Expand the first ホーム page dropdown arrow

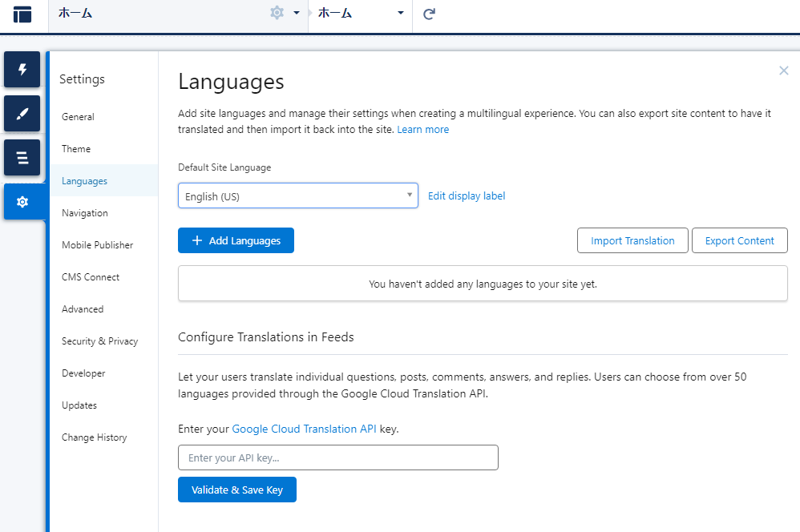click(x=297, y=13)
